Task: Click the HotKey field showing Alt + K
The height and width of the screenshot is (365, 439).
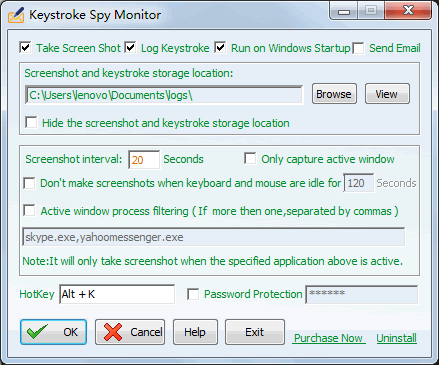Action: point(117,294)
